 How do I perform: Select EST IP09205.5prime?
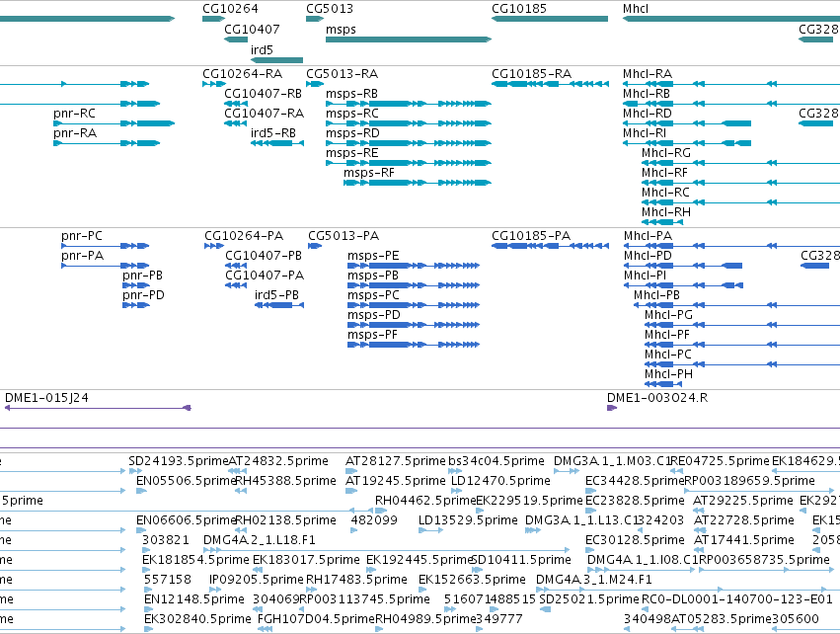[256, 580]
